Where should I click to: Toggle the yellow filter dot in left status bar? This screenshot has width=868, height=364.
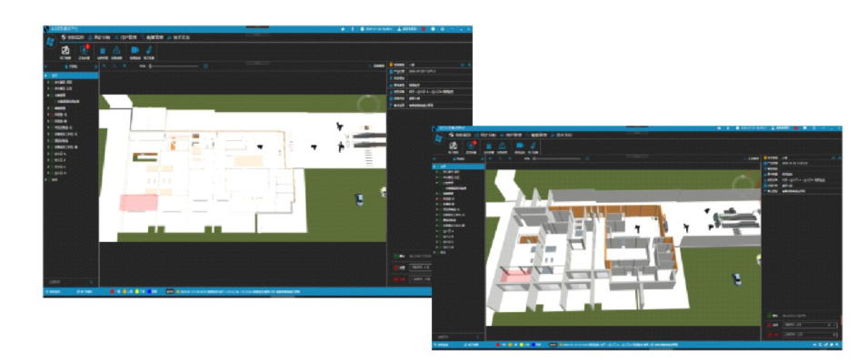click(x=137, y=291)
